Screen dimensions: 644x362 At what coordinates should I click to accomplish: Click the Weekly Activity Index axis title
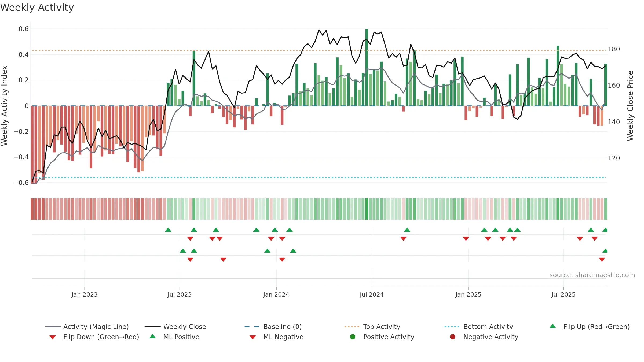[x=4, y=106]
